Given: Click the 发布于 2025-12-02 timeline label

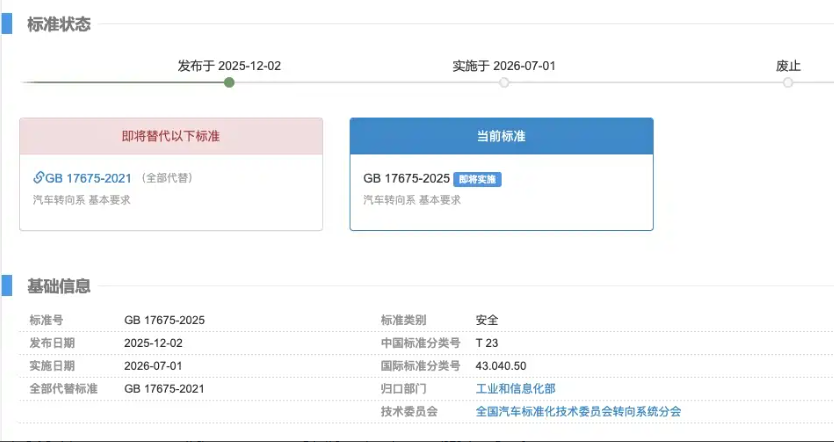Looking at the screenshot, I should [x=229, y=66].
